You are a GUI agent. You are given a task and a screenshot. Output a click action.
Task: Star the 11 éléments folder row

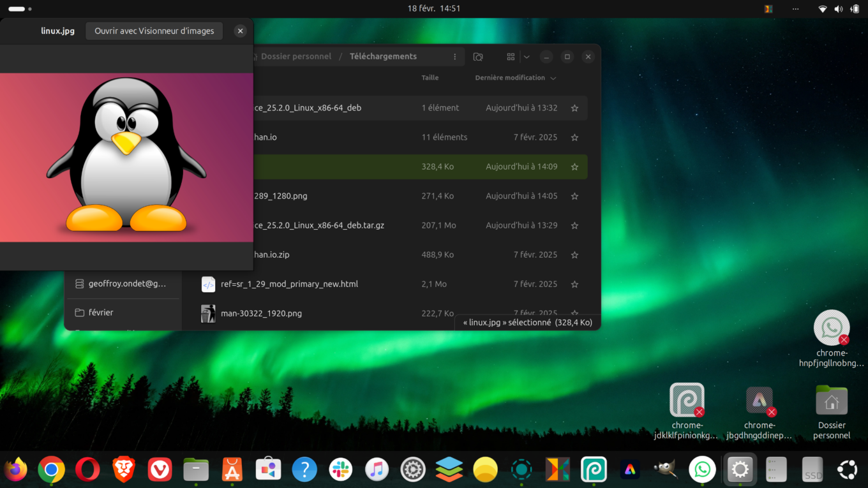[x=574, y=138]
